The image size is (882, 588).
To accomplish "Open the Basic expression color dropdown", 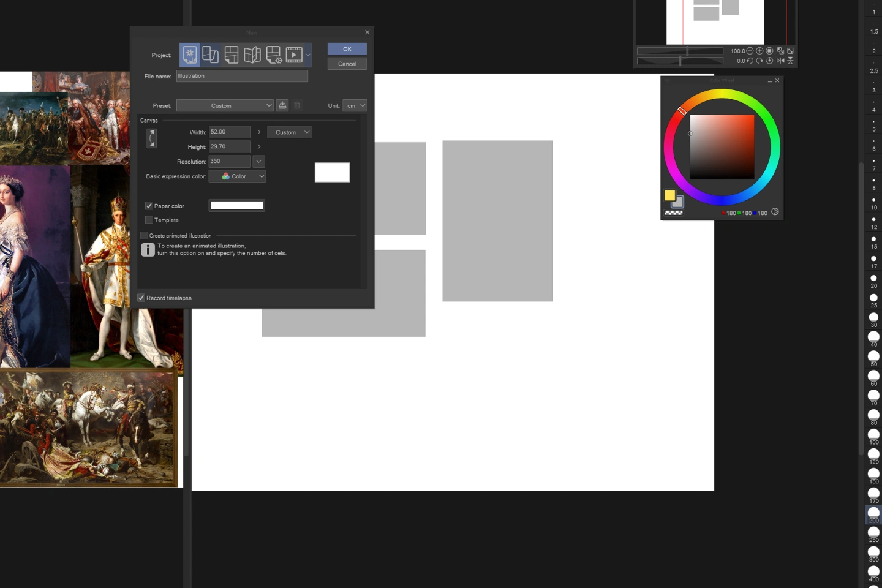I will (237, 176).
